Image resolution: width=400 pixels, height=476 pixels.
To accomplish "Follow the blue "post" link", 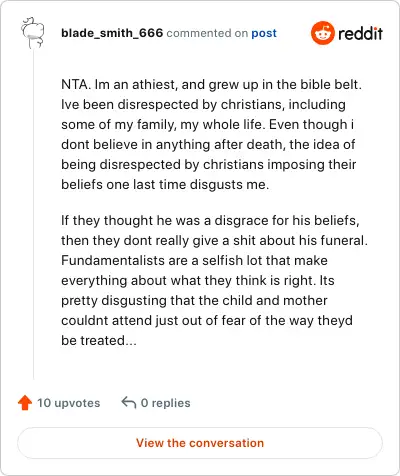I will coord(264,33).
